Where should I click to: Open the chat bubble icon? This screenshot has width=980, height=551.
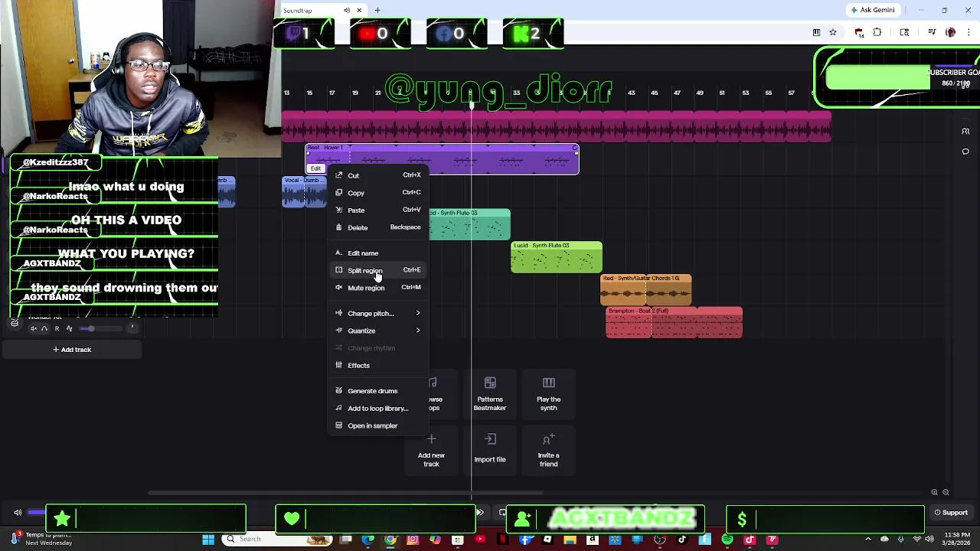[x=965, y=152]
